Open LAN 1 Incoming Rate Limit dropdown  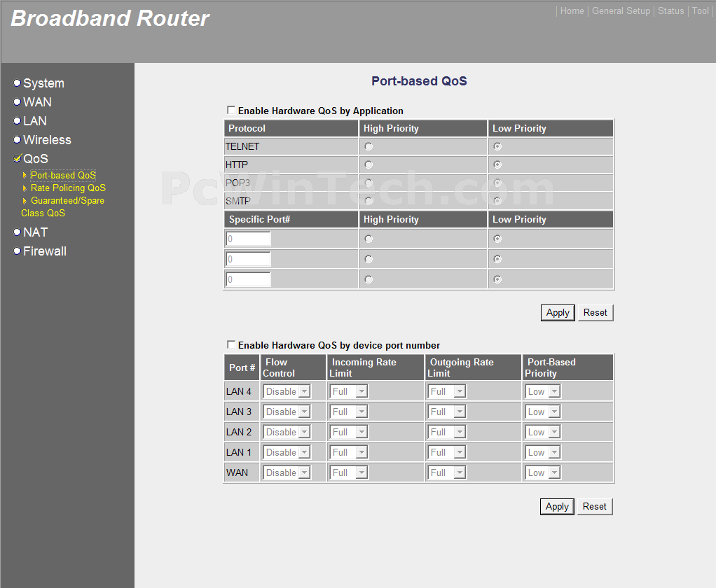click(x=349, y=452)
